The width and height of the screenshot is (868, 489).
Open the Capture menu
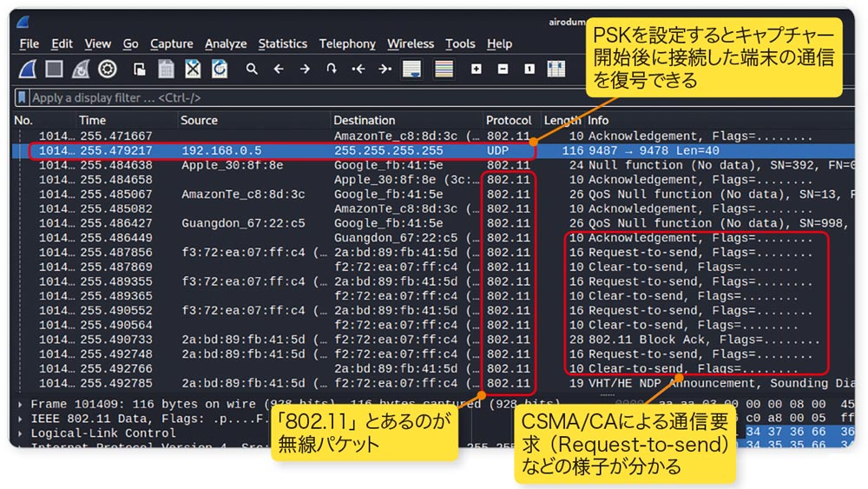pyautogui.click(x=172, y=43)
